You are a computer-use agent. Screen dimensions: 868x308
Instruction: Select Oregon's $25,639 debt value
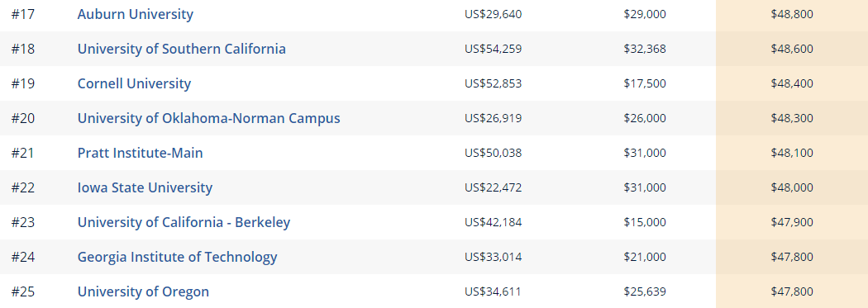[x=645, y=292]
